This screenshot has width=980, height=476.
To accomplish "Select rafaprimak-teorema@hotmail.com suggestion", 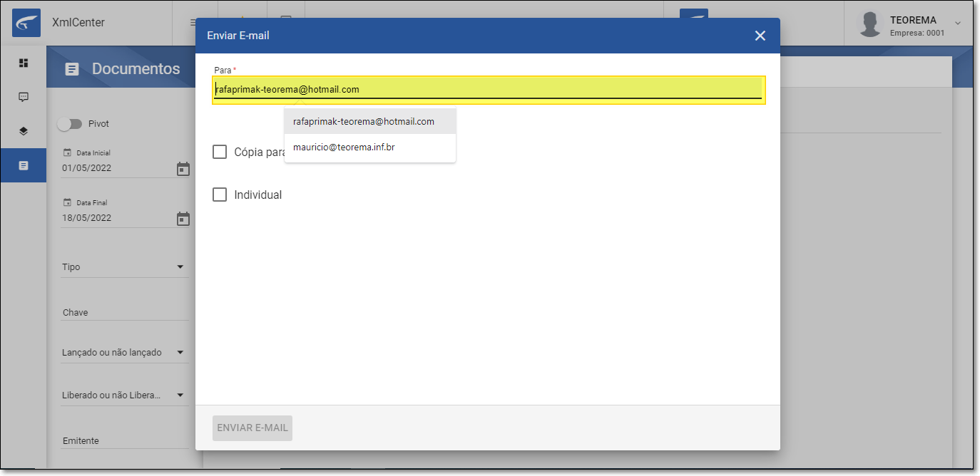I will pos(370,121).
